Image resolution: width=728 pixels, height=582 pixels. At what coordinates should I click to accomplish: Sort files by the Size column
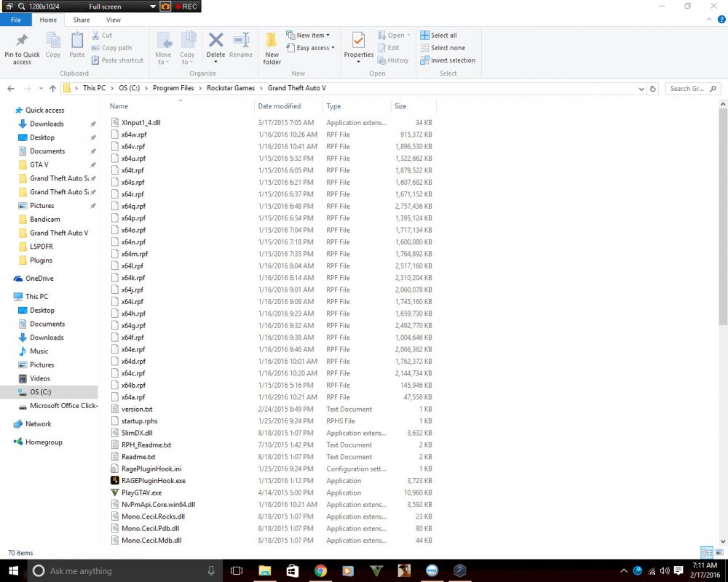(400, 106)
